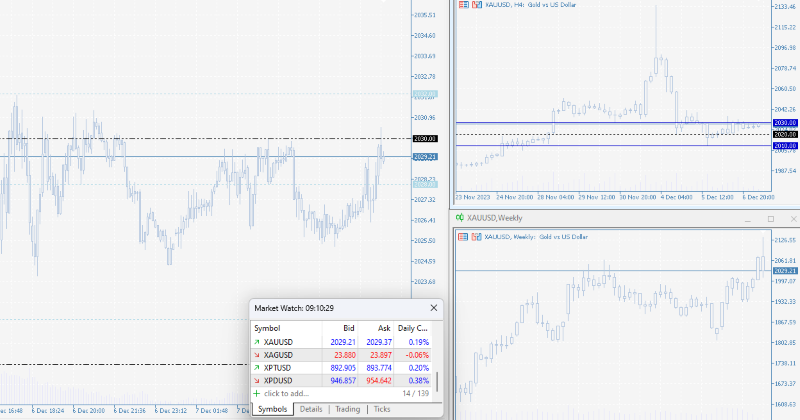Click XPTUSD bid price 892.905
800x420 pixels.
click(343, 367)
